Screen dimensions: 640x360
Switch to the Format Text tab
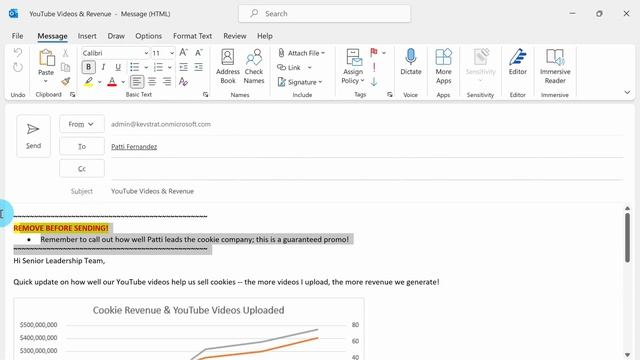tap(192, 36)
